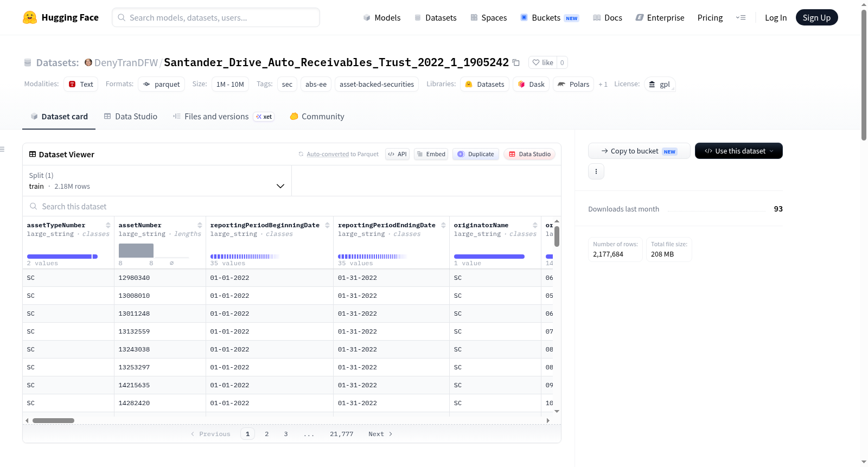Switch to the Data Studio tab

tap(131, 117)
